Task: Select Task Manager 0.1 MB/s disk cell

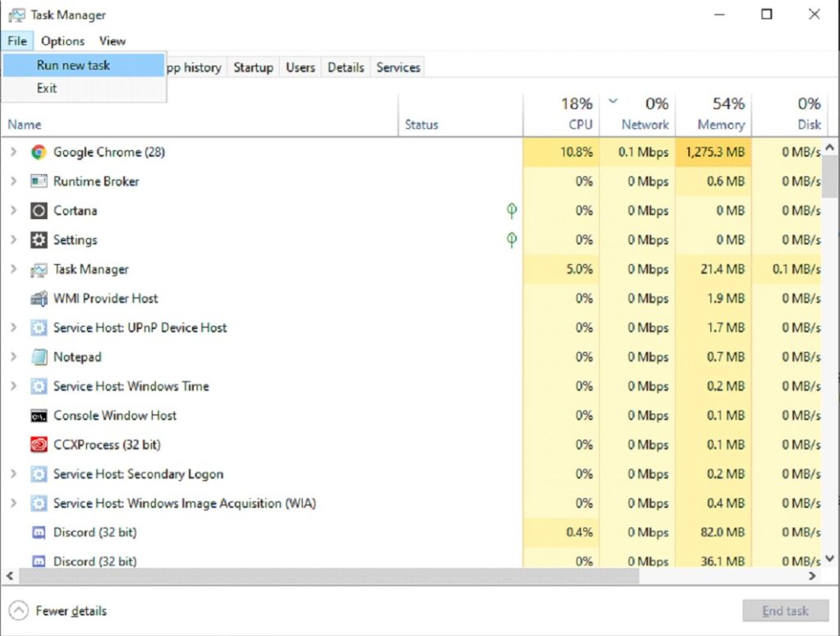Action: click(x=787, y=269)
